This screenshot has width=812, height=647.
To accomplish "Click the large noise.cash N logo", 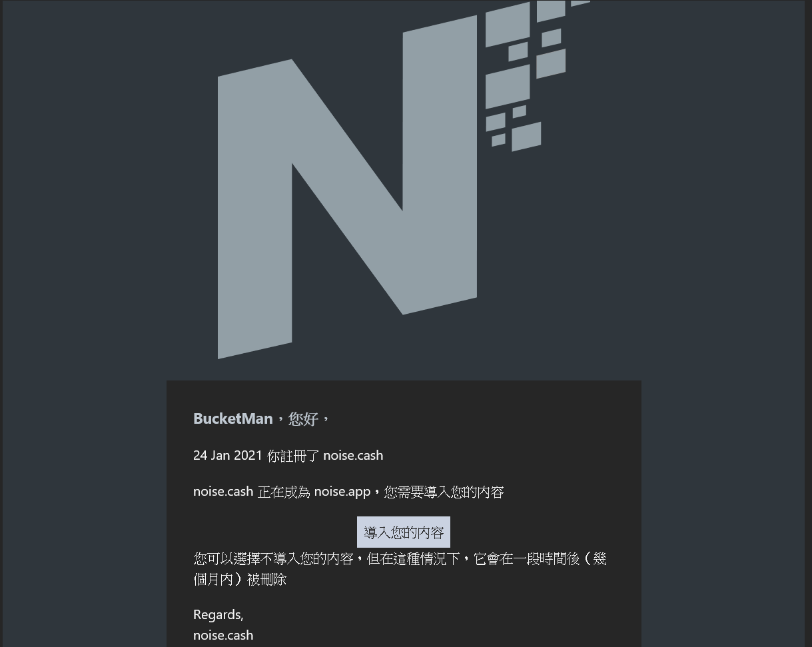I will (x=404, y=180).
